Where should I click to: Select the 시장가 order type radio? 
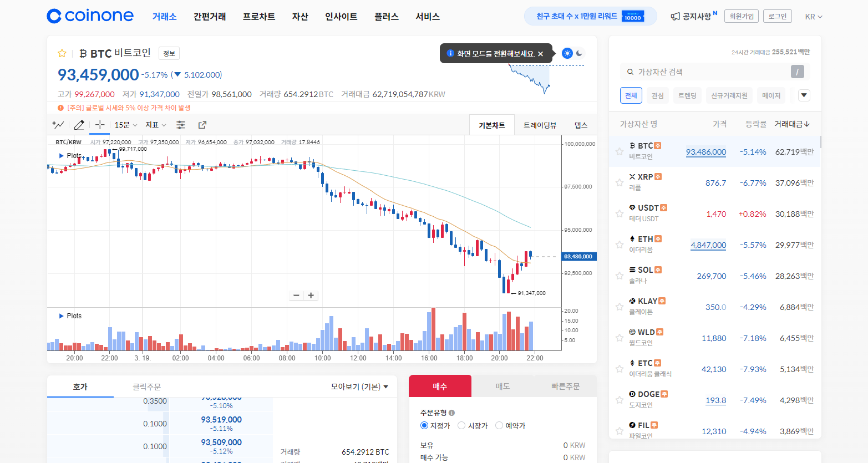coord(461,425)
